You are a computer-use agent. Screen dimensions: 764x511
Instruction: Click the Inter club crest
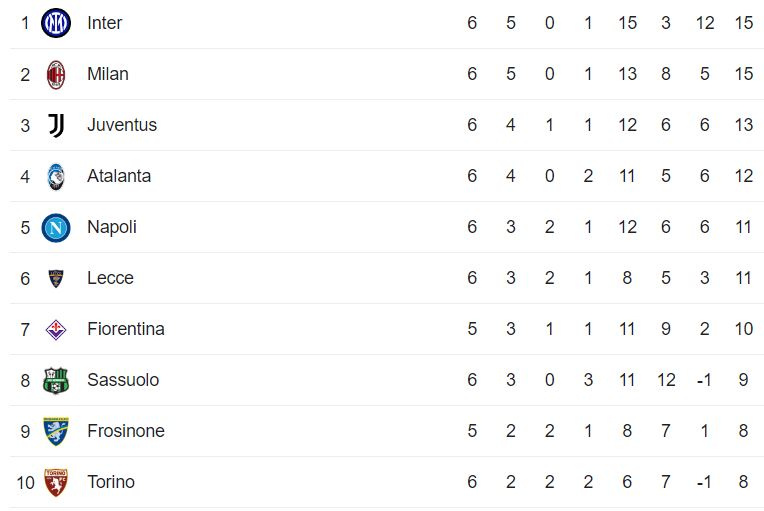tap(56, 23)
